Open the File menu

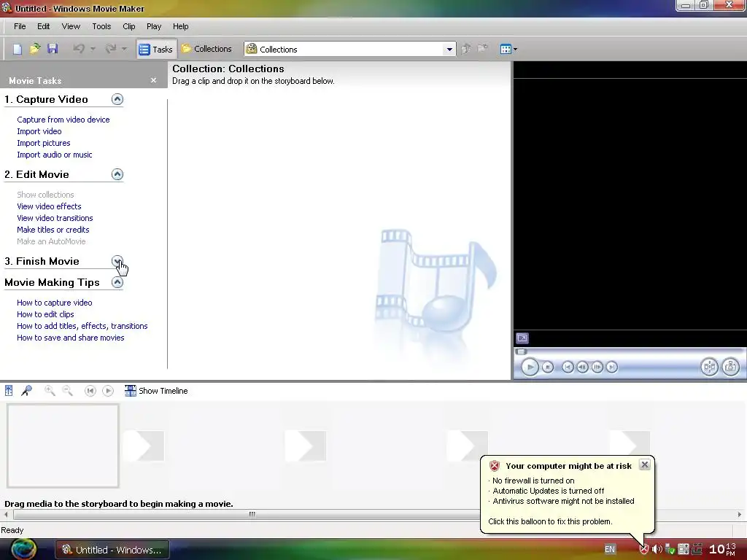[x=20, y=27]
